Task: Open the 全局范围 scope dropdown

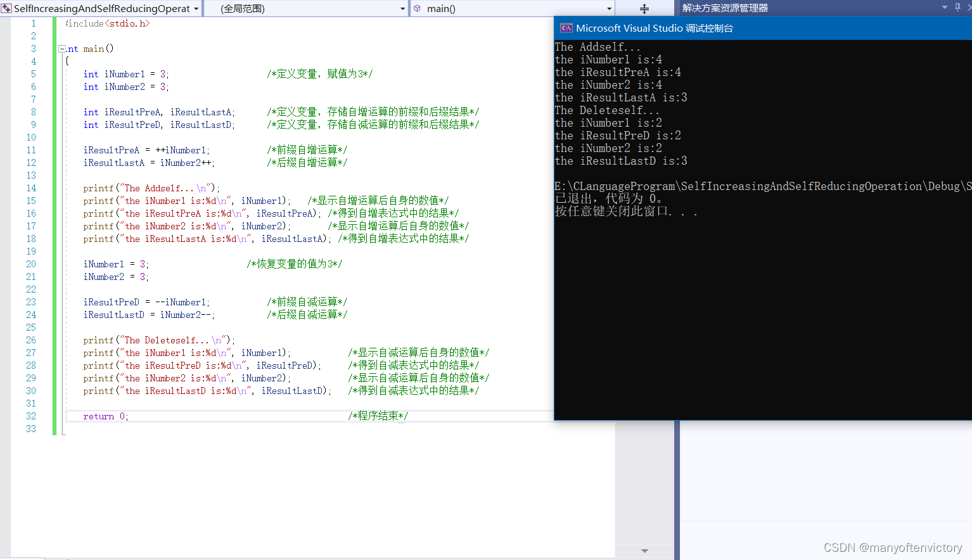Action: coord(403,9)
